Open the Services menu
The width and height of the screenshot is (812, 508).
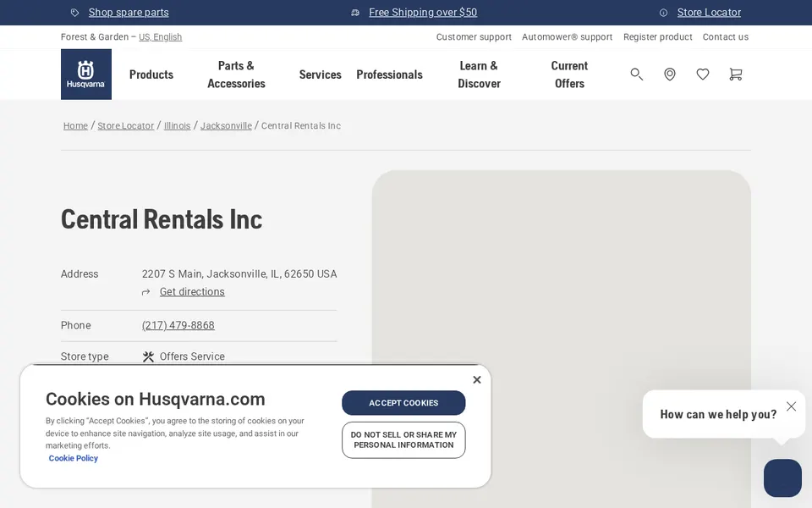click(x=320, y=75)
